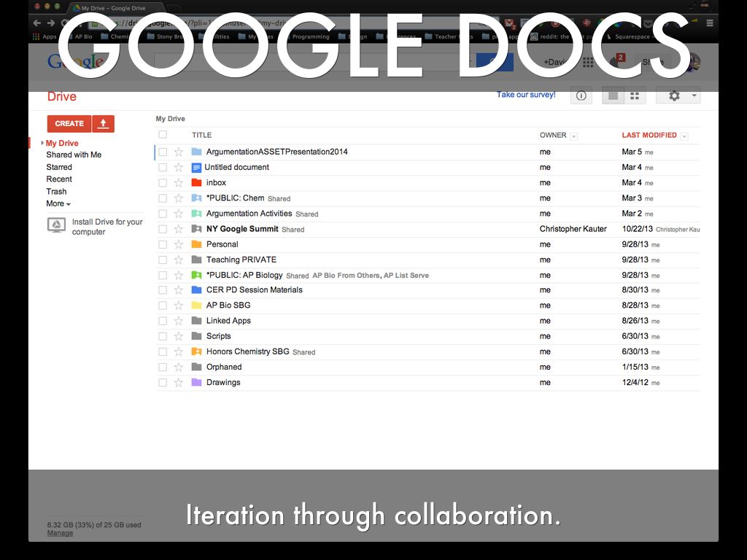Image resolution: width=747 pixels, height=560 pixels.
Task: Go to the Trash section
Action: 56,192
